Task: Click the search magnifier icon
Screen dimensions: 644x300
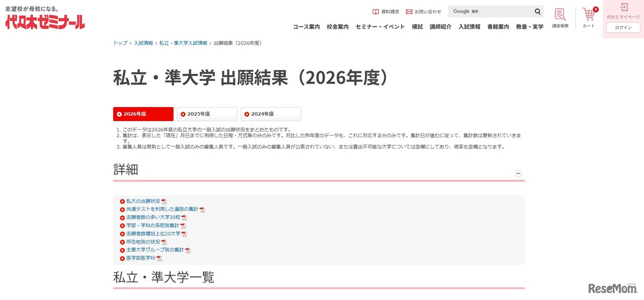Action: pyautogui.click(x=537, y=12)
